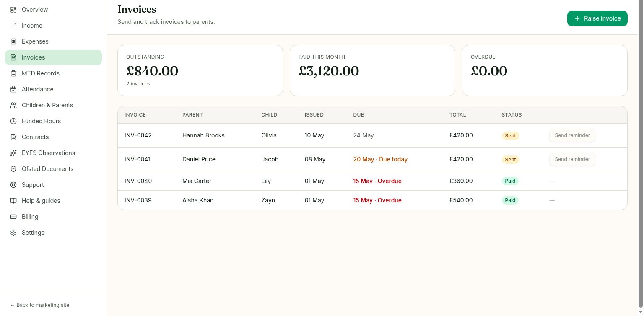The image size is (644, 316).
Task: Click invoice number INV-0041
Action: (x=138, y=159)
